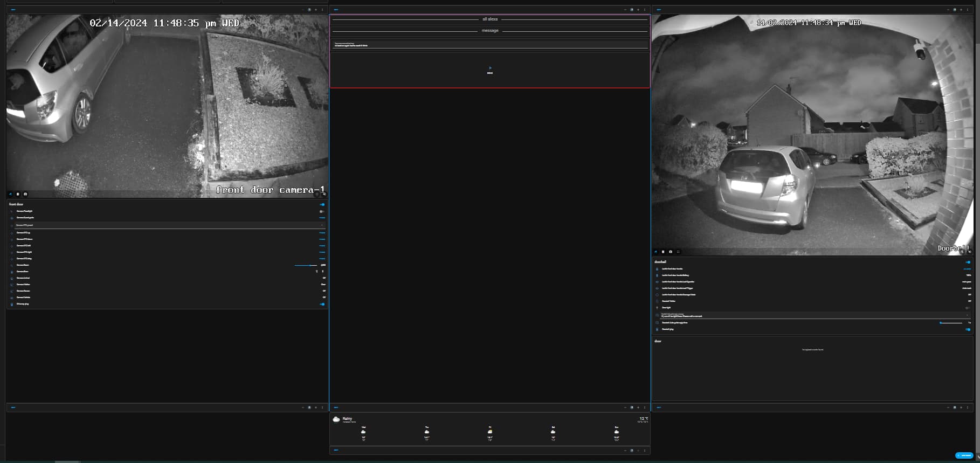Enable the front door camera floodlight switch
The image size is (980, 463).
(x=322, y=211)
